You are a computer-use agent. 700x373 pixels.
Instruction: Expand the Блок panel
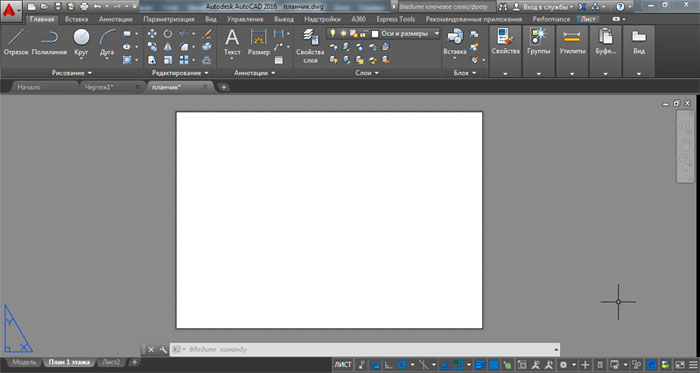[x=465, y=73]
